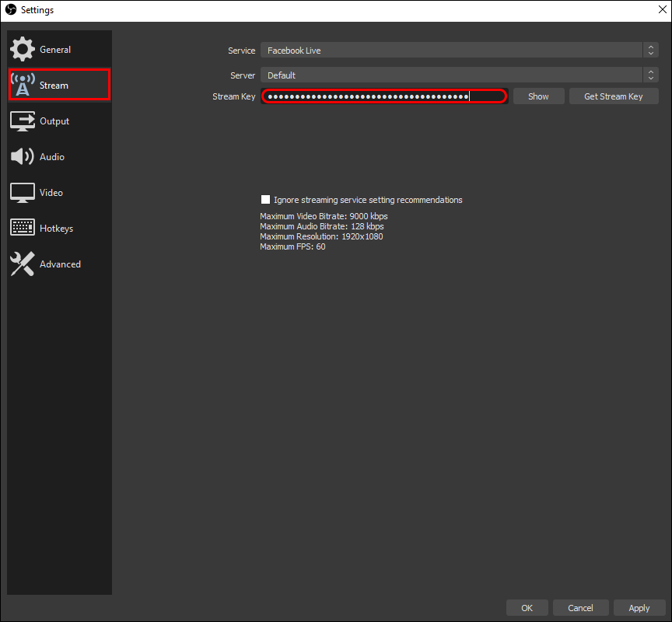The width and height of the screenshot is (672, 622).
Task: Confirm settings with the OK button
Action: [527, 607]
